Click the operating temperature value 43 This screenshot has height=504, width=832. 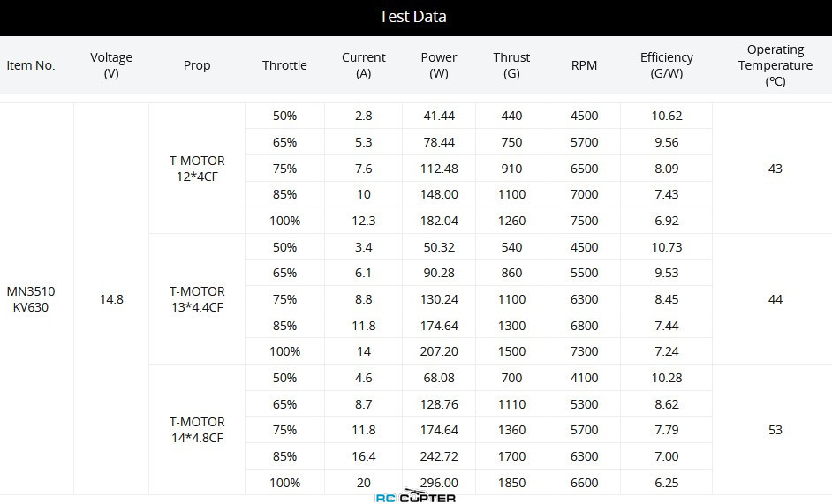click(x=775, y=169)
